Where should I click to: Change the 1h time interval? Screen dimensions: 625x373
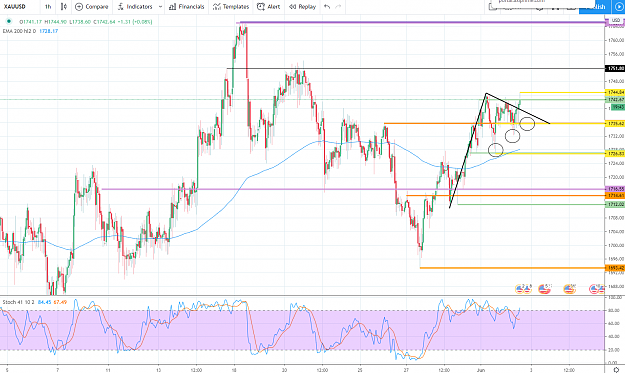pos(48,7)
